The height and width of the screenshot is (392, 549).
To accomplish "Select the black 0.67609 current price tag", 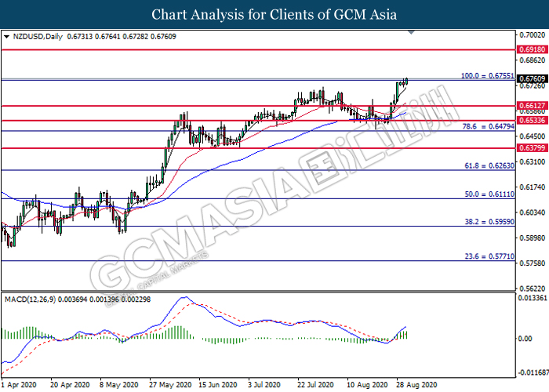I will tap(531, 79).
